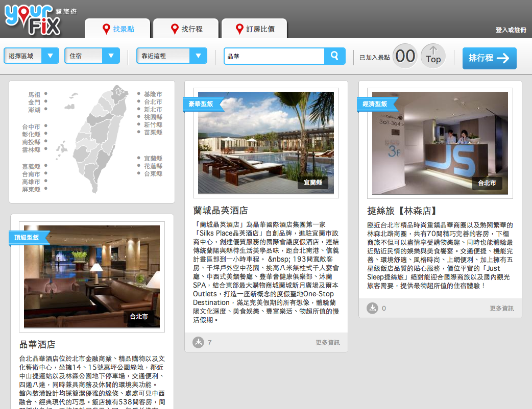Click the 蘭城晶英酒店 title
Viewport: 532px width, 409px height.
[x=221, y=211]
